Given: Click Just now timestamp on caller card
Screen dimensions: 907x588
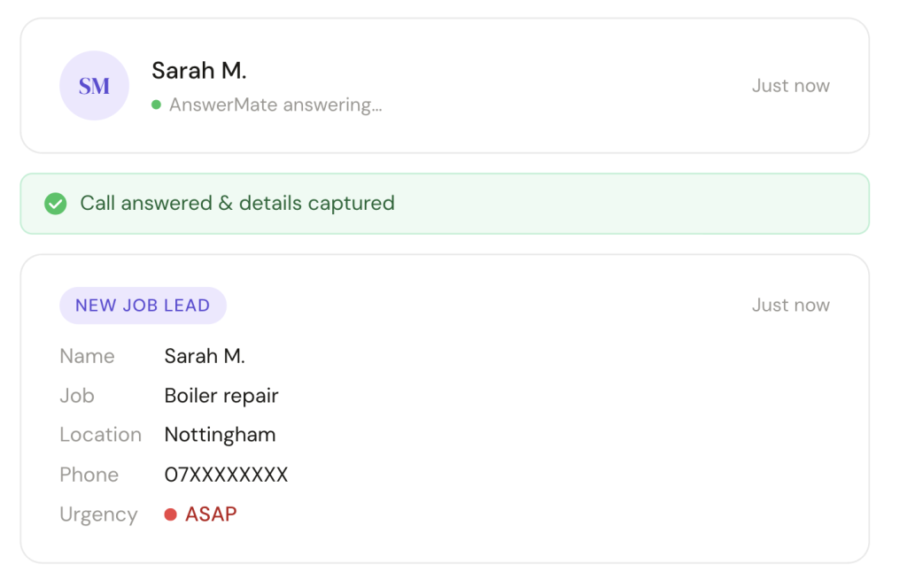Looking at the screenshot, I should click(790, 86).
